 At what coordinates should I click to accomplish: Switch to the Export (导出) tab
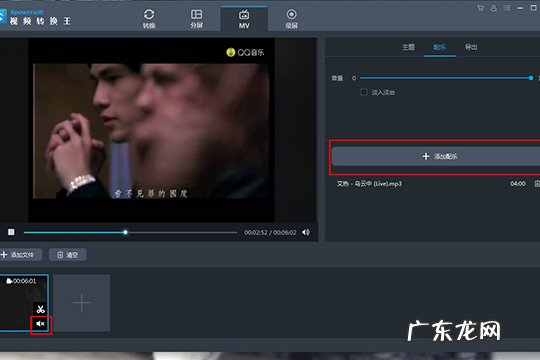pyautogui.click(x=471, y=47)
